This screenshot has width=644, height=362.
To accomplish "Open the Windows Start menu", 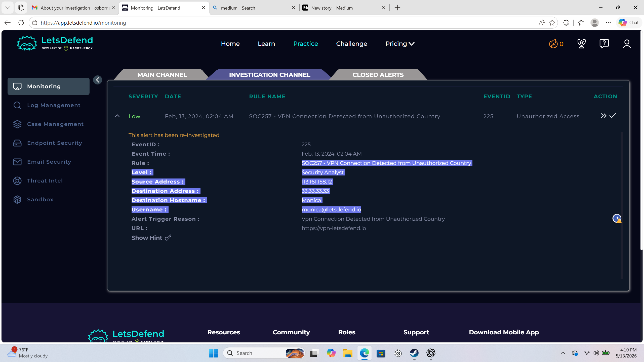I will [213, 353].
